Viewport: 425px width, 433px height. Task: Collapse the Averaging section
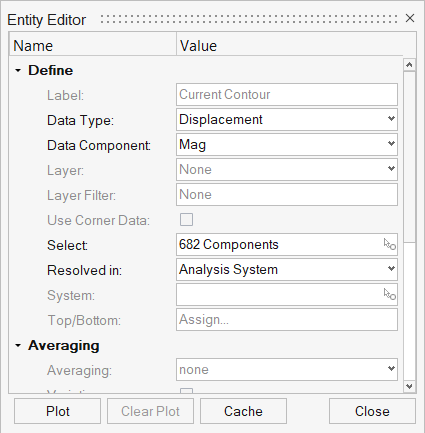pos(18,345)
